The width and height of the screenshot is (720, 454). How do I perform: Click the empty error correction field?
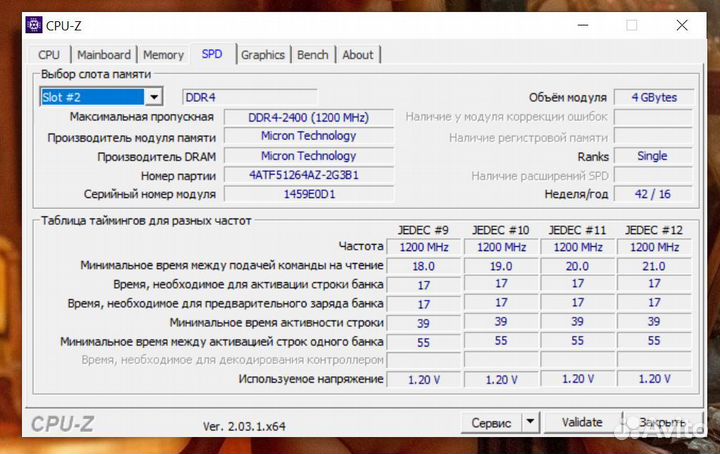tap(652, 117)
